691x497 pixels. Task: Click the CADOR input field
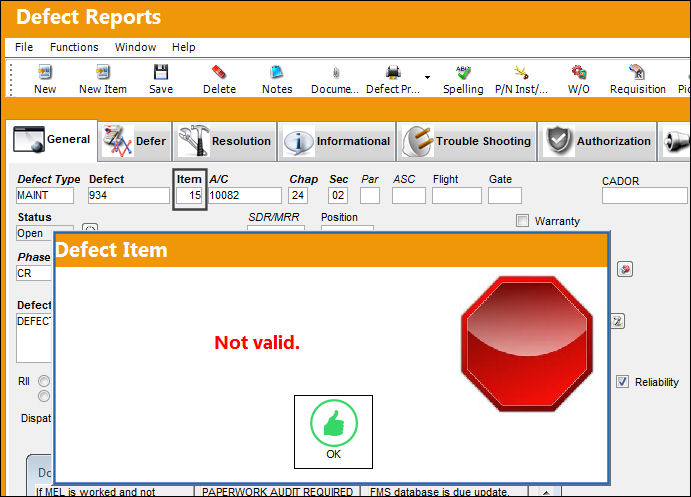pyautogui.click(x=645, y=196)
